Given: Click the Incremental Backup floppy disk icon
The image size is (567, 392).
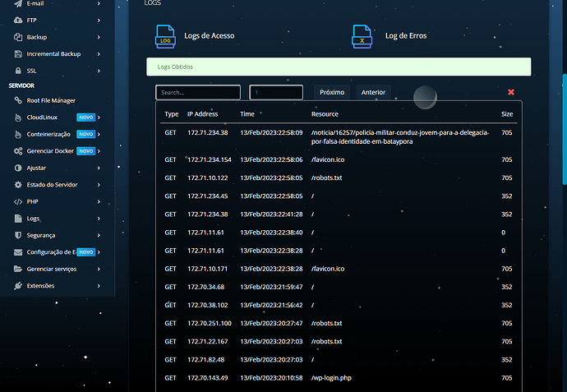Looking at the screenshot, I should [18, 54].
